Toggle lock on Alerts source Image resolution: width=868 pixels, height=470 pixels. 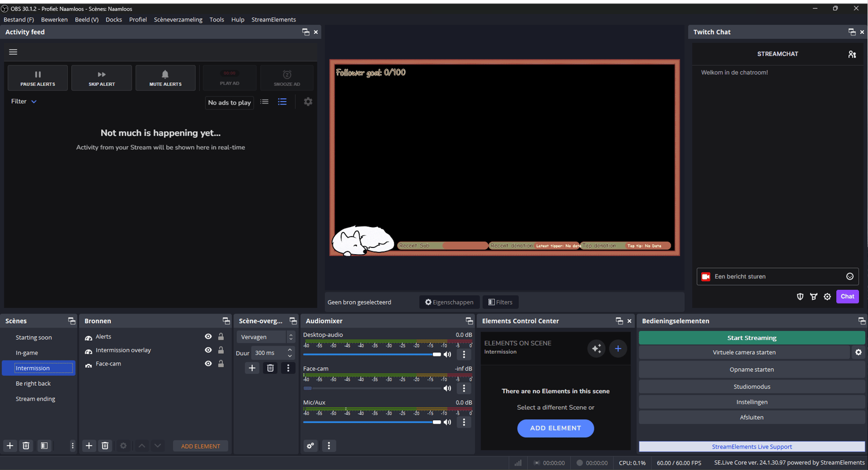click(x=221, y=337)
